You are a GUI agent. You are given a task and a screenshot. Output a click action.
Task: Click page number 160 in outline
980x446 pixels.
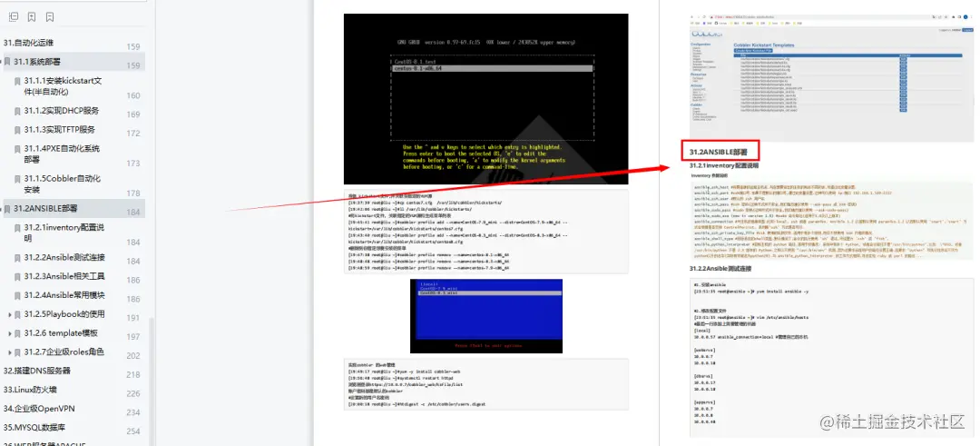click(x=133, y=95)
